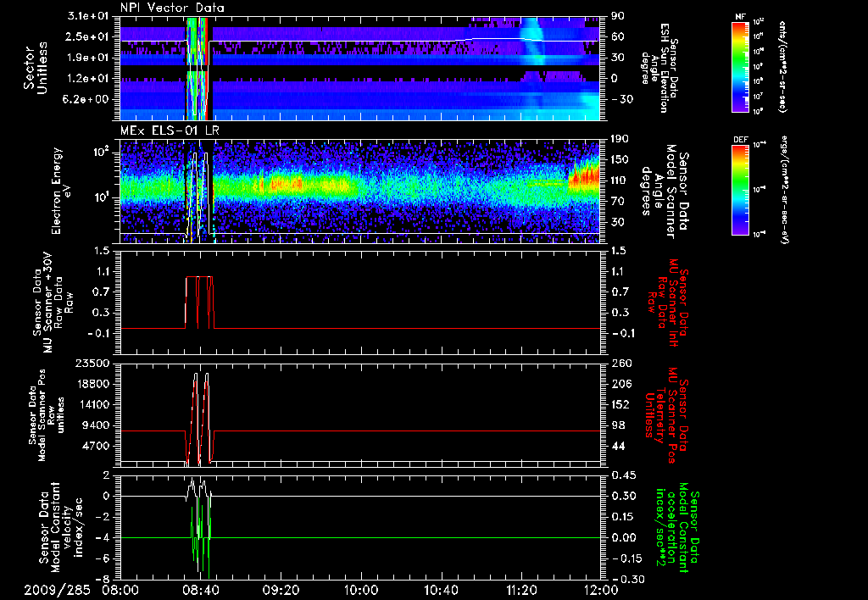Click the 12:00 time axis label
The width and height of the screenshot is (868, 600).
click(x=601, y=590)
